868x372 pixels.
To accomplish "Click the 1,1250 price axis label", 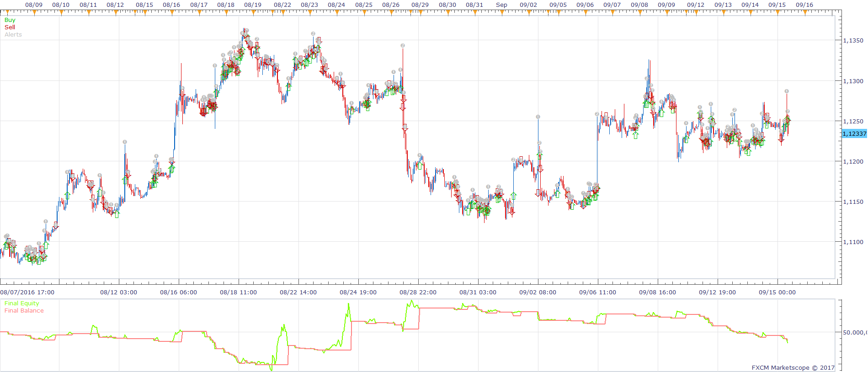I will [853, 122].
